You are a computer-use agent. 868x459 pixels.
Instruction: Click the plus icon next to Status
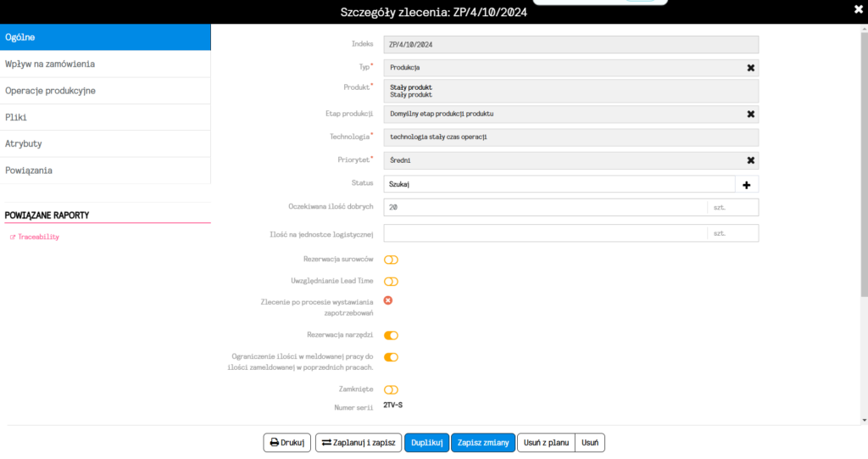pos(747,184)
